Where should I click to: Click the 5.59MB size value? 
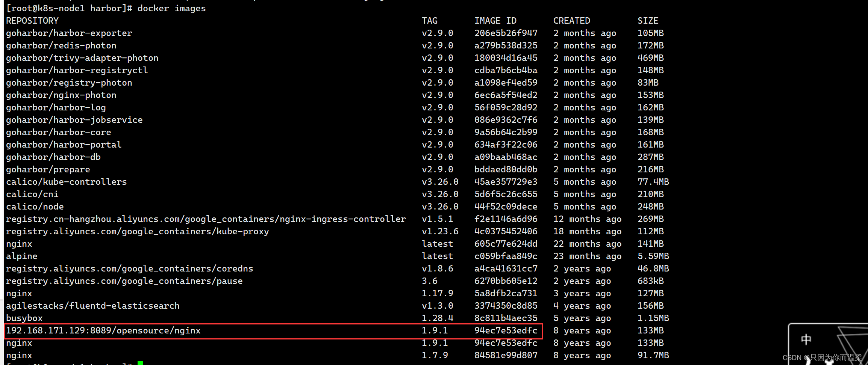pos(653,256)
